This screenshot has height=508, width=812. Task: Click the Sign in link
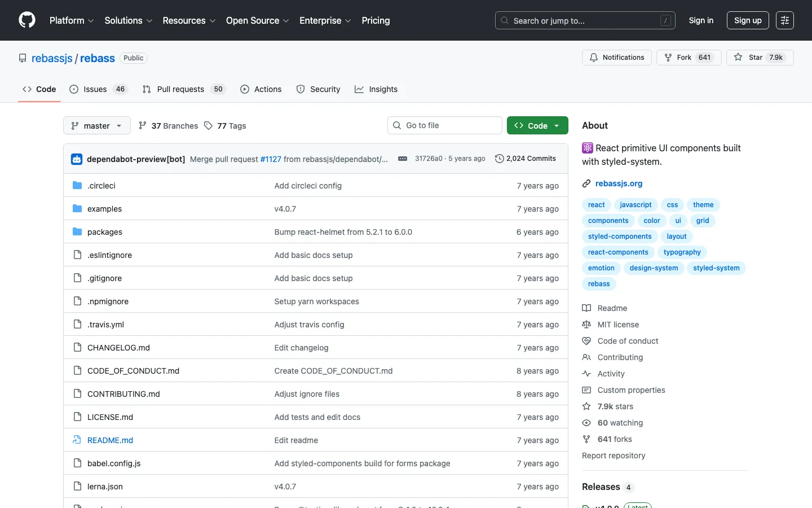click(x=701, y=20)
